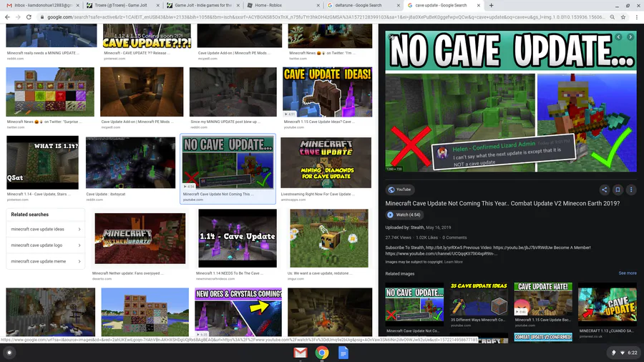
Task: Open the large NO CAVE UPDATE preview image
Action: pos(511,102)
